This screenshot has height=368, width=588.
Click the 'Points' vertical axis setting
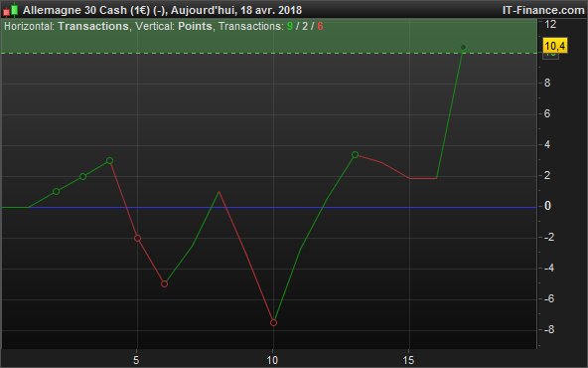tap(195, 26)
